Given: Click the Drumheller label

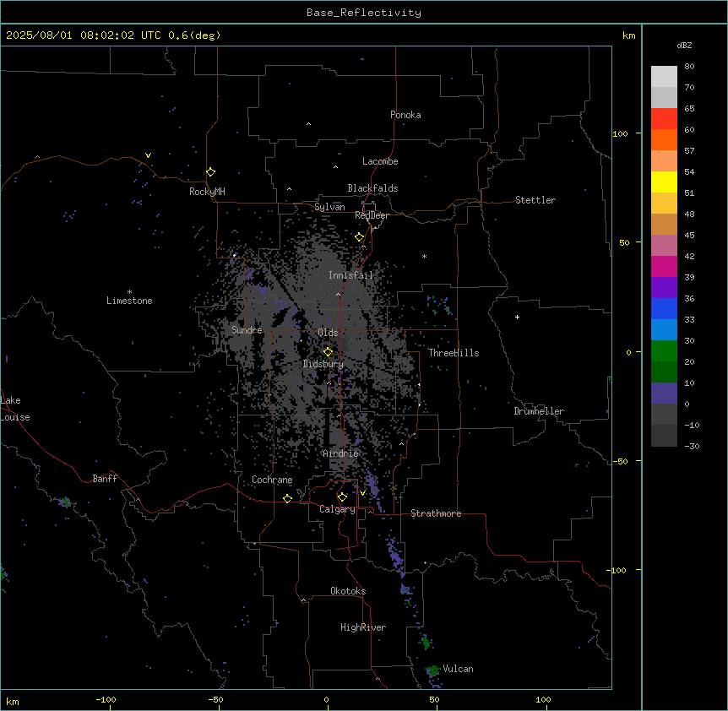Looking at the screenshot, I should (x=539, y=411).
